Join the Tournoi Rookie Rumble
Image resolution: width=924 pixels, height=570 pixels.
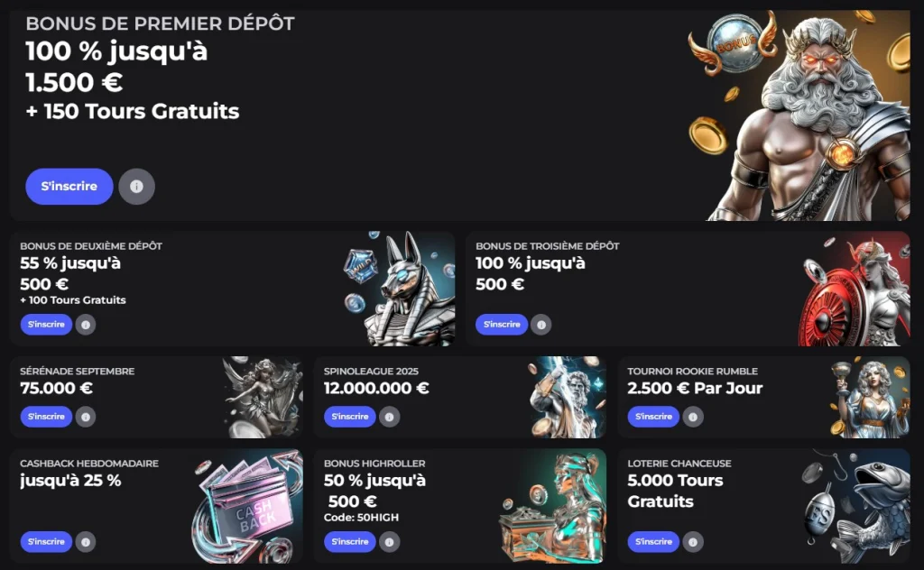point(653,417)
